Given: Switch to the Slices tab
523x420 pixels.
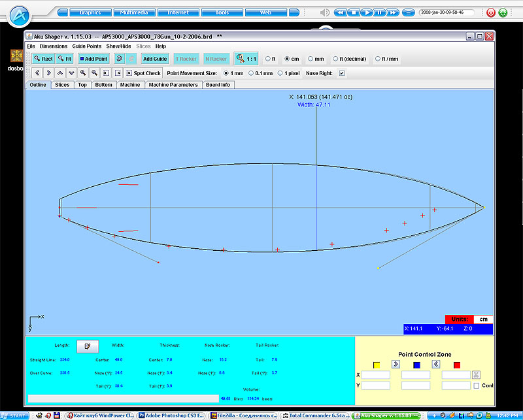Looking at the screenshot, I should [62, 85].
